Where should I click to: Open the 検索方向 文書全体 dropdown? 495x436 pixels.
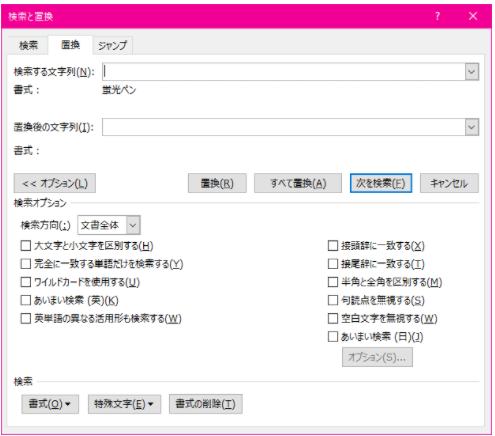[109, 225]
